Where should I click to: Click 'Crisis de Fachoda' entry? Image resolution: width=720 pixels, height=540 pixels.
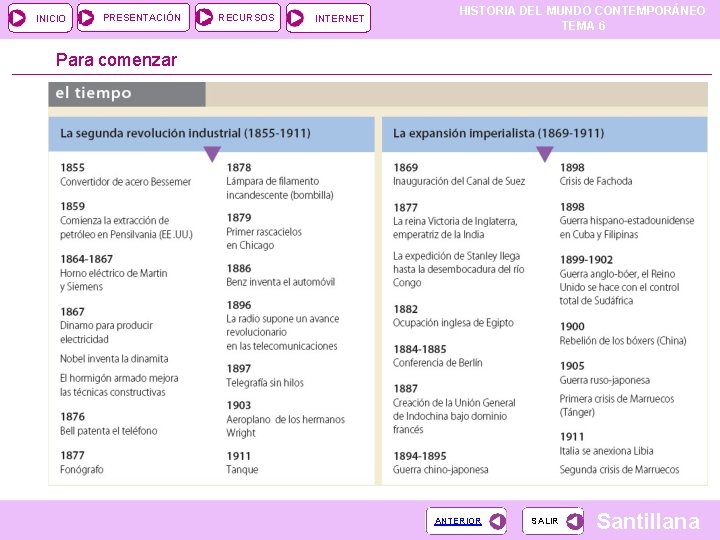click(x=596, y=181)
